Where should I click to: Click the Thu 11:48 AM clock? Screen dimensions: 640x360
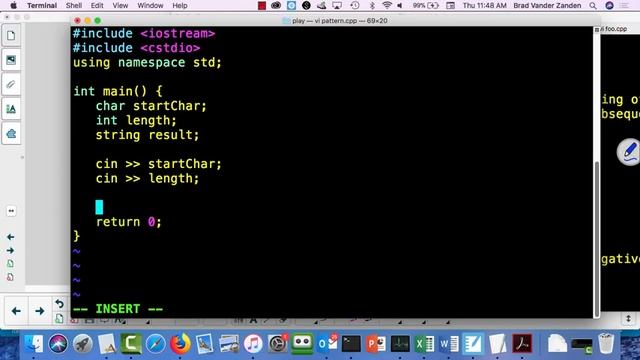(484, 5)
